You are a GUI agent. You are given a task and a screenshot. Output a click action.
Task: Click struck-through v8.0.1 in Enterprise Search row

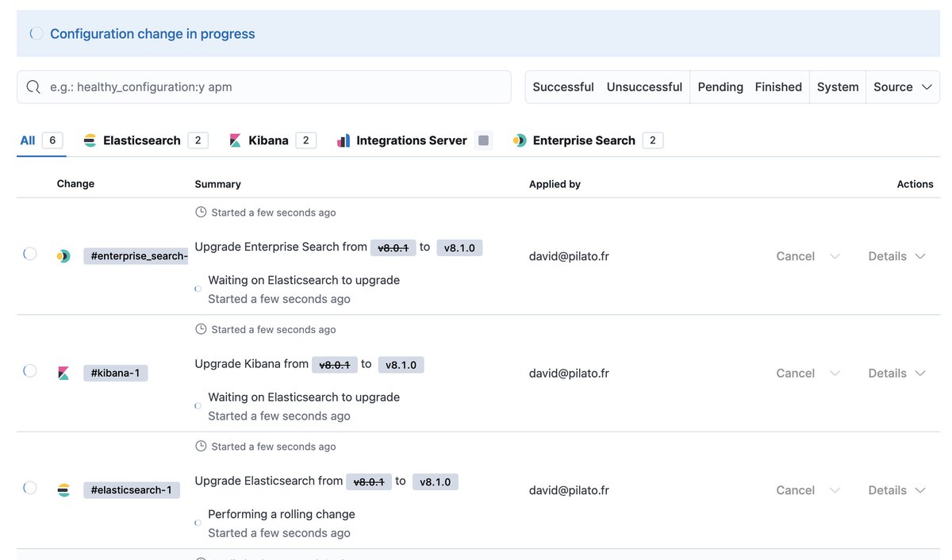pyautogui.click(x=393, y=247)
